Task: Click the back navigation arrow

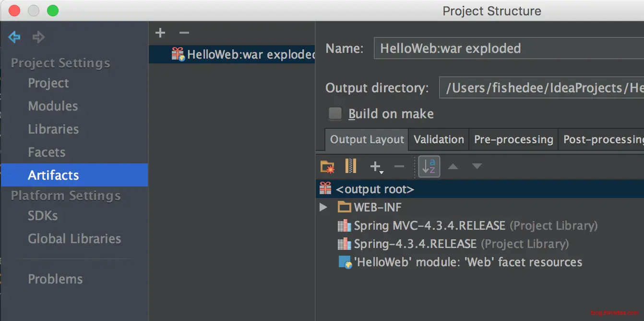Action: pyautogui.click(x=14, y=37)
